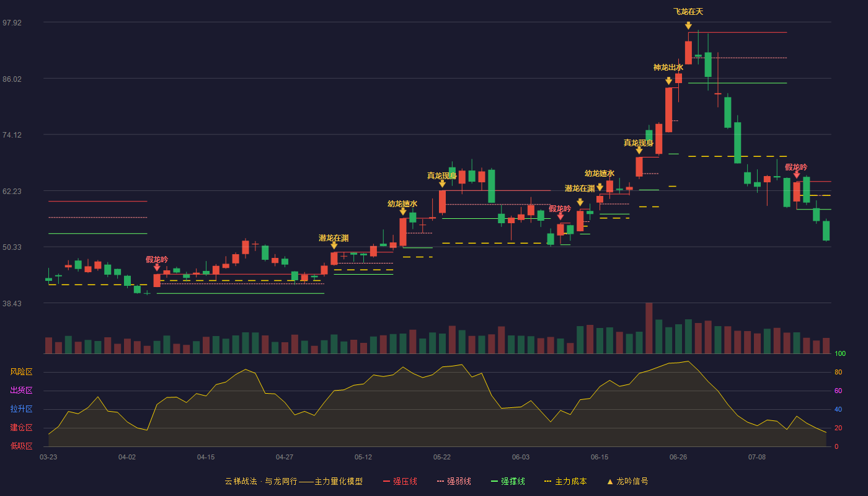Click the 风险区 zone label
Viewport: 868px width, 496px height.
tap(21, 372)
